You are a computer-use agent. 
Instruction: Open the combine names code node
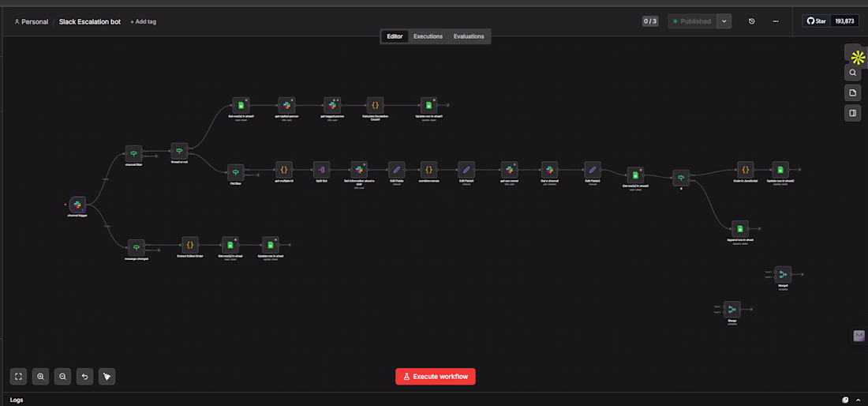[x=428, y=170]
